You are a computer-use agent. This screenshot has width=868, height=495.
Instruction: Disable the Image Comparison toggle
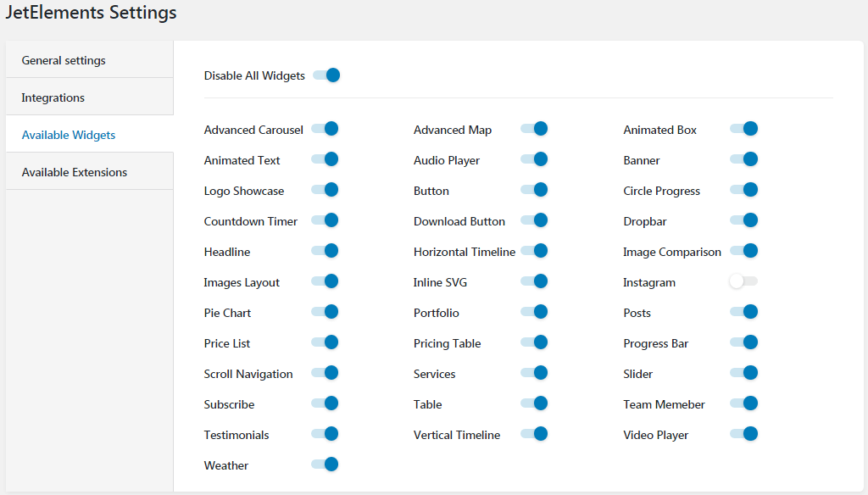(x=744, y=251)
